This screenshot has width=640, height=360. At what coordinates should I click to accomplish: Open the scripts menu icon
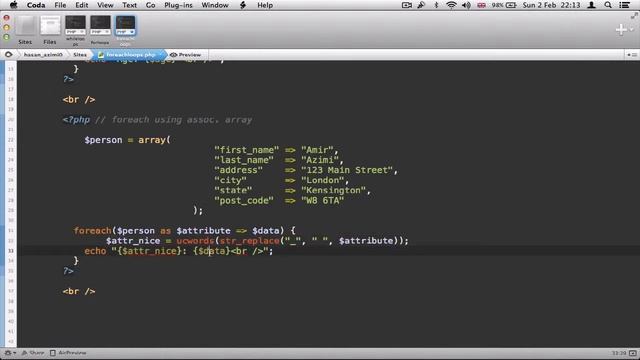(243, 5)
